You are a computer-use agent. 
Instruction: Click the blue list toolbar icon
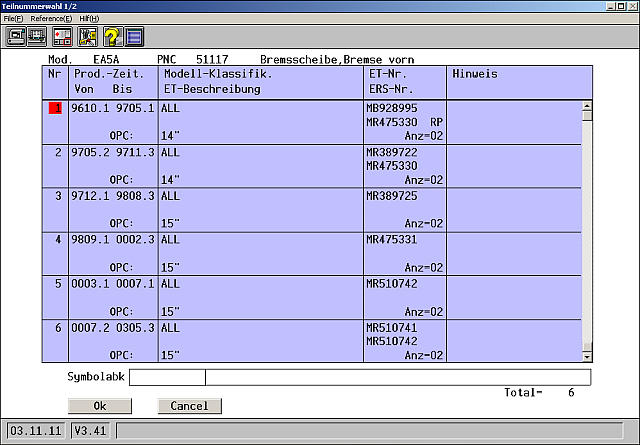134,38
